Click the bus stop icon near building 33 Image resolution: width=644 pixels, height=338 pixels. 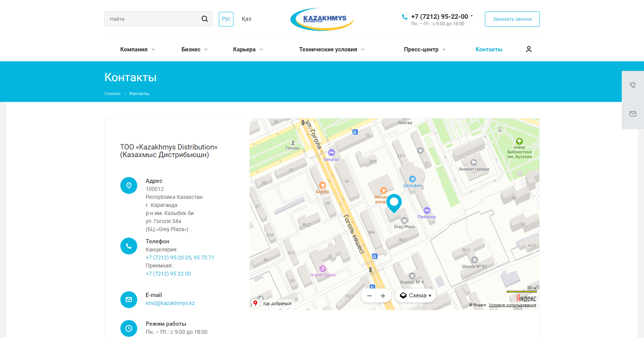355,132
